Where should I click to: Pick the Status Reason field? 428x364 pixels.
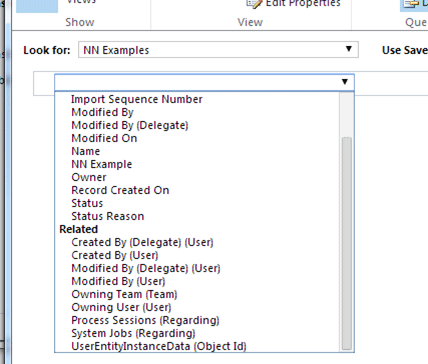[x=107, y=216]
